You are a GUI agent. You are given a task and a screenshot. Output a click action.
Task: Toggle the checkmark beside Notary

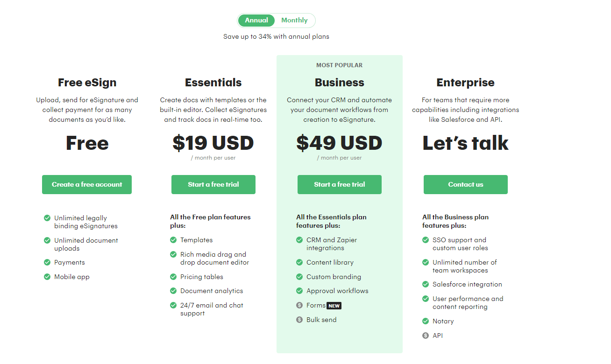coord(426,321)
